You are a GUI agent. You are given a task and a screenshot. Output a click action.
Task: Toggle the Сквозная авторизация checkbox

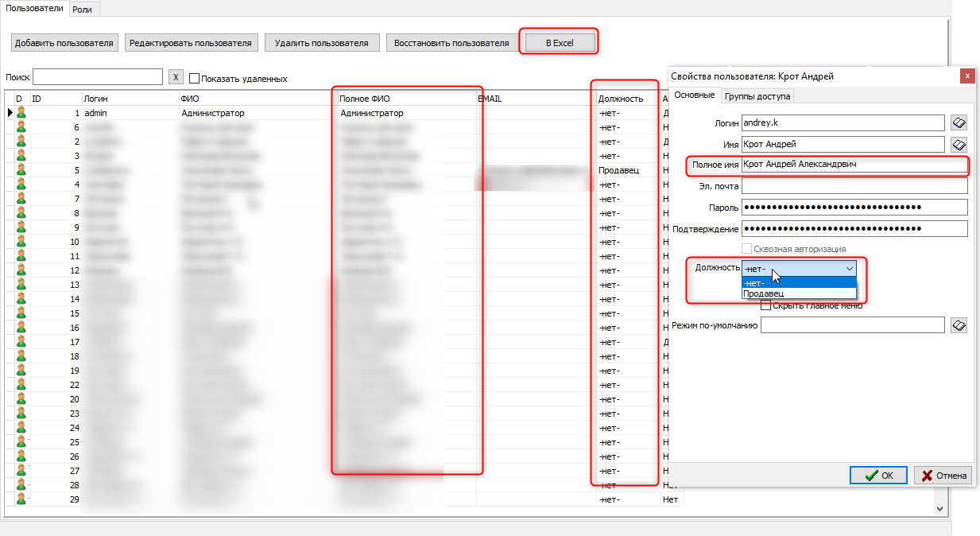point(747,249)
